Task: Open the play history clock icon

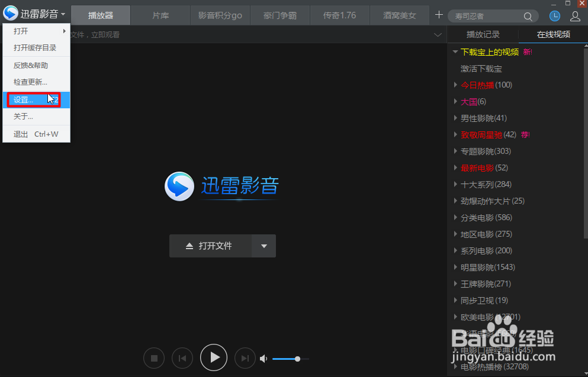Action: 555,16
